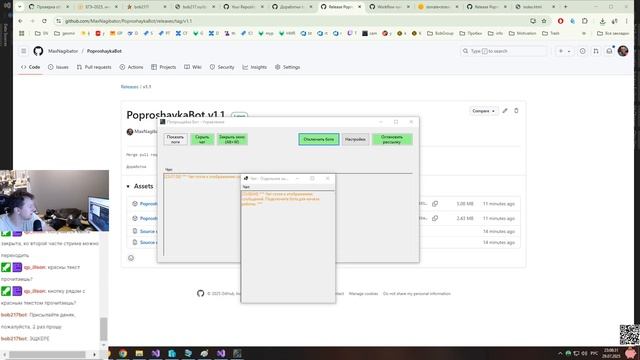This screenshot has width=640, height=360.
Task: Reload the browser page
Action: pos(44,21)
